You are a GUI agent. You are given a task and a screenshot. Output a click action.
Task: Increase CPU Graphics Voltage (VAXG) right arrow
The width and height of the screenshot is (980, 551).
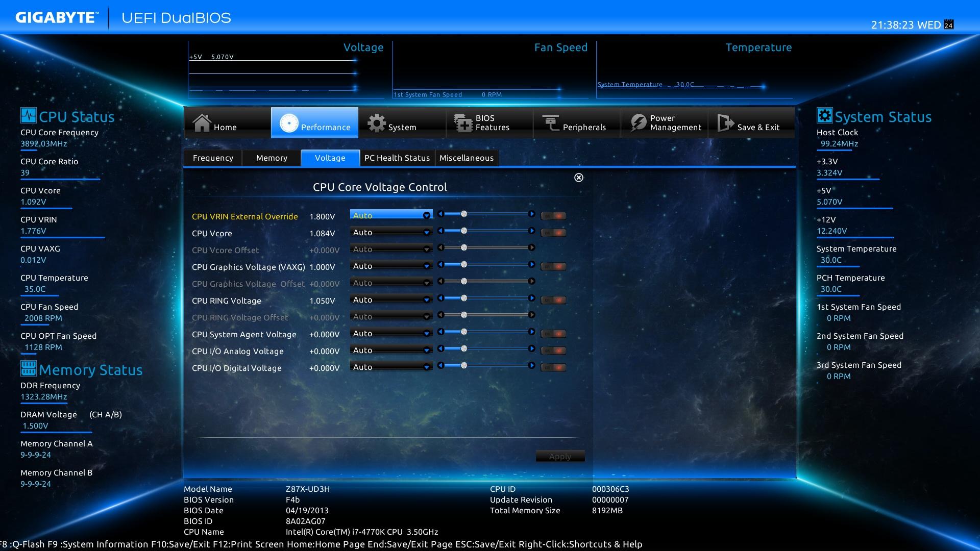click(x=531, y=265)
